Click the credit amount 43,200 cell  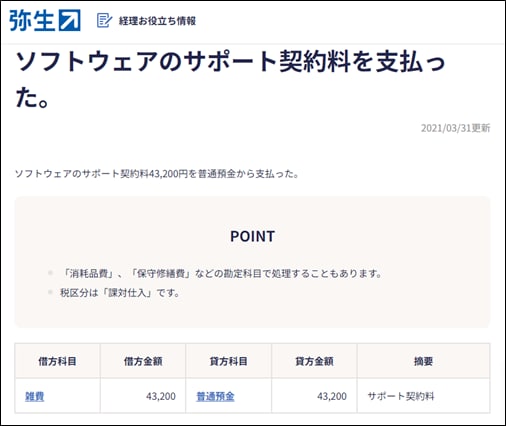tap(314, 396)
